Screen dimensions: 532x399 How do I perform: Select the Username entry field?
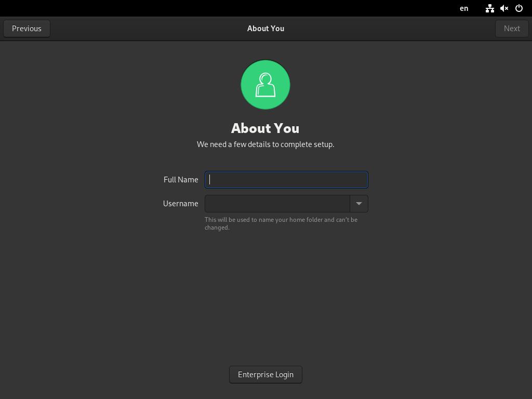pyautogui.click(x=277, y=204)
